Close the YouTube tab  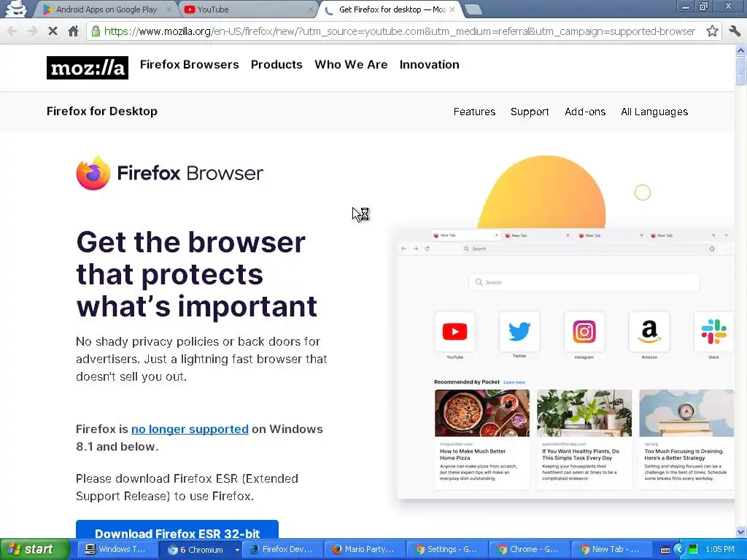(x=311, y=9)
